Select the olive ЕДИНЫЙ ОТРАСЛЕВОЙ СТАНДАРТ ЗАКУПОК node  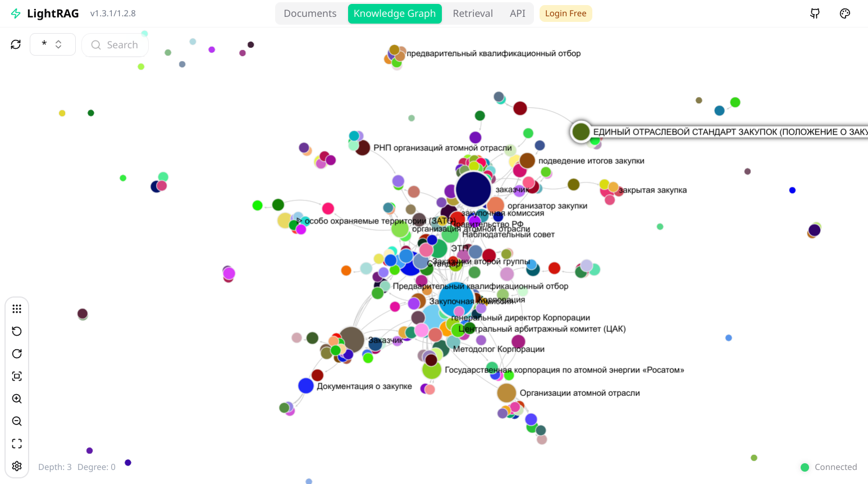pyautogui.click(x=581, y=132)
